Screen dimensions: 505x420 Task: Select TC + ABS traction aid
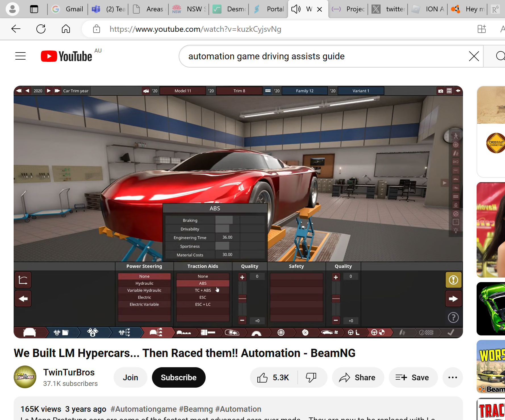click(203, 290)
